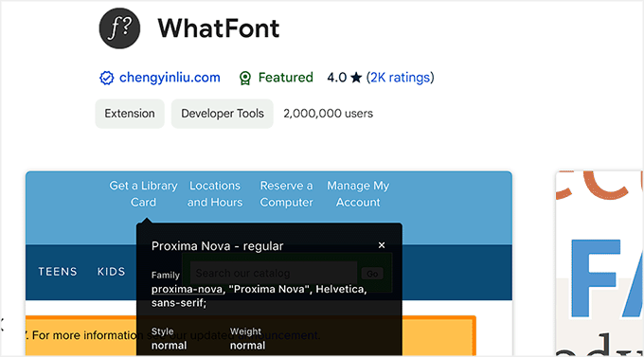Click the Developer Tools category chip
The height and width of the screenshot is (357, 644).
point(223,114)
